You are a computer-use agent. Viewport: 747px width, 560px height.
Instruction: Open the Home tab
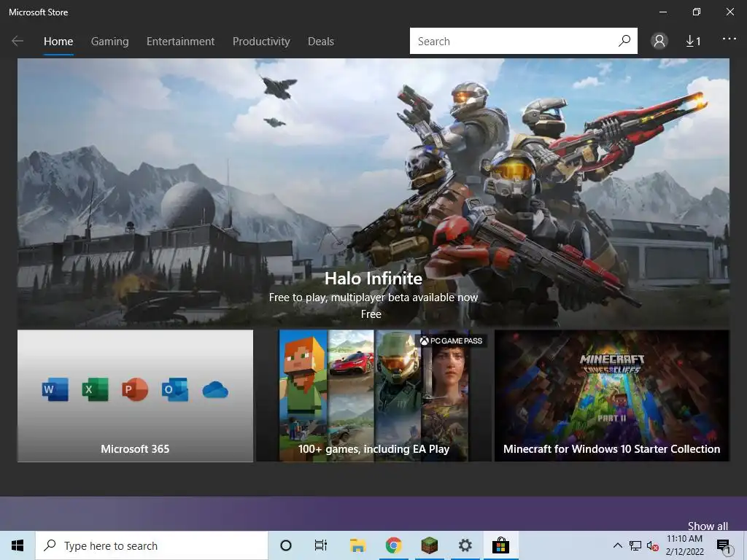coord(58,42)
